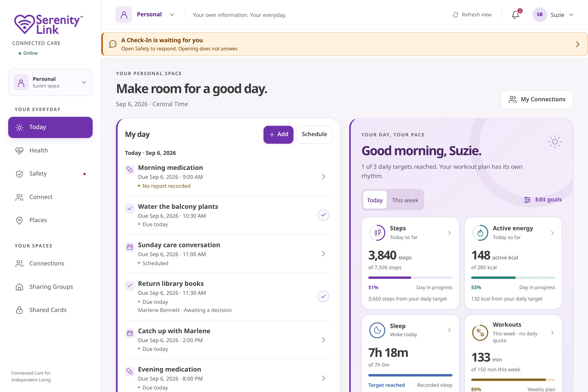Screen dimensions: 588x392
Task: Switch to the This week tab
Action: (405, 200)
